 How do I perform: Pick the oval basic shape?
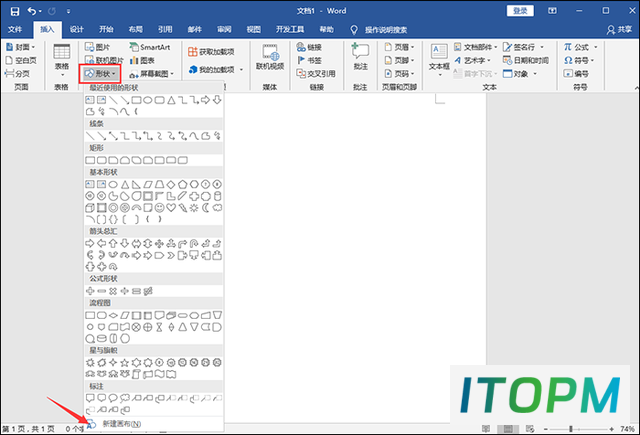113,184
